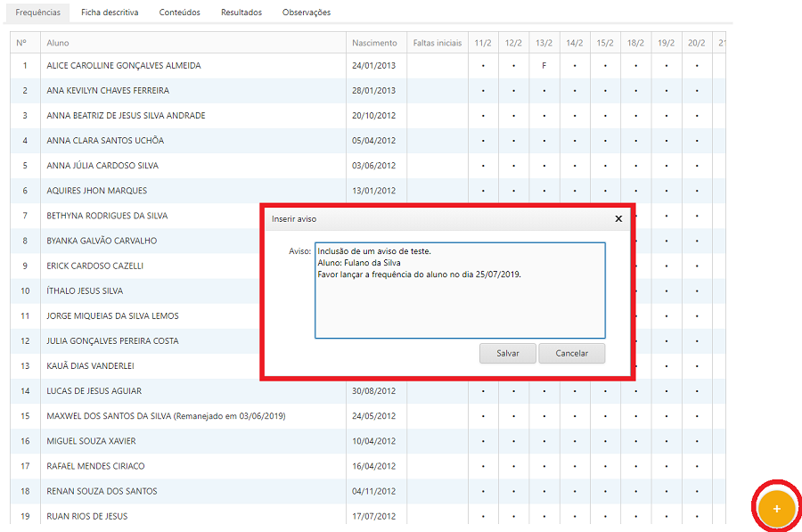The height and width of the screenshot is (532, 802).
Task: Click the orange plus floating button
Action: pyautogui.click(x=776, y=508)
